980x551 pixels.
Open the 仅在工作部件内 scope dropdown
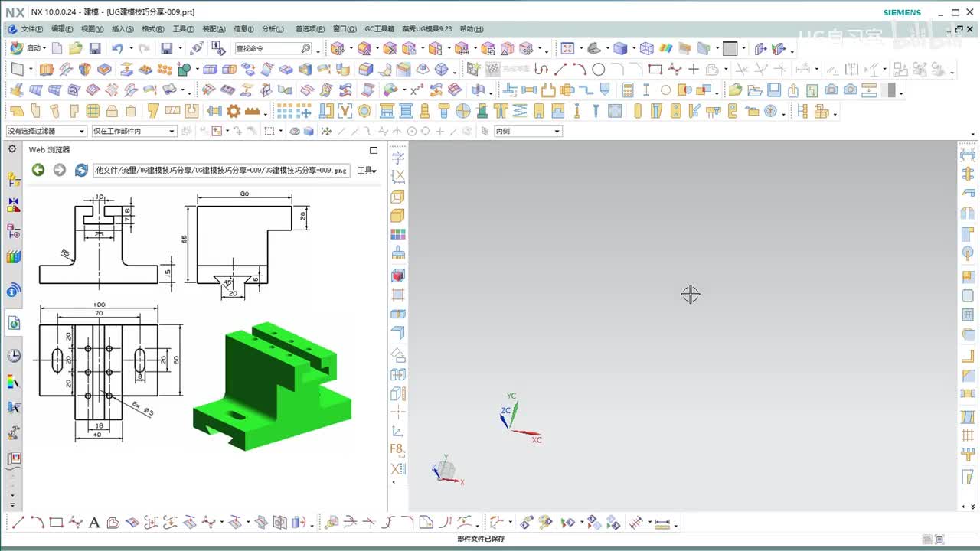[x=134, y=131]
